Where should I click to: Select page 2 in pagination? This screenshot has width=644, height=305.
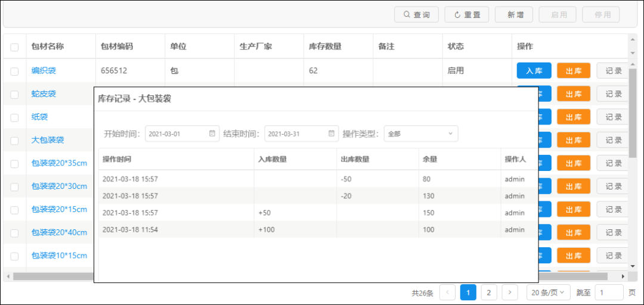point(489,292)
